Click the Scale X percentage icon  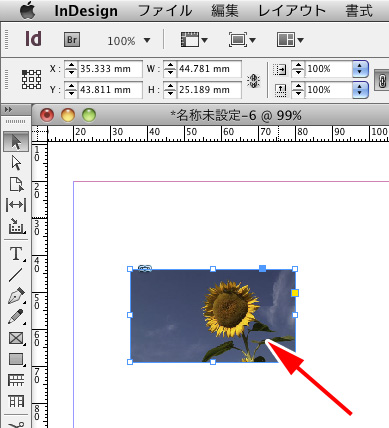tap(279, 69)
